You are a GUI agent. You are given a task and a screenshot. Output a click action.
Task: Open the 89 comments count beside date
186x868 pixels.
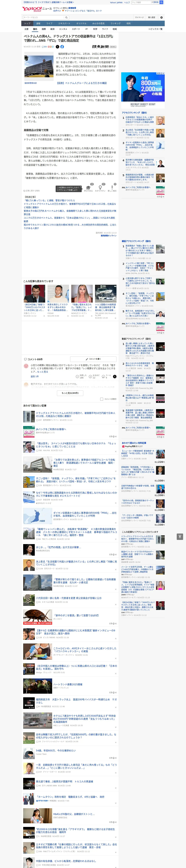(44, 47)
